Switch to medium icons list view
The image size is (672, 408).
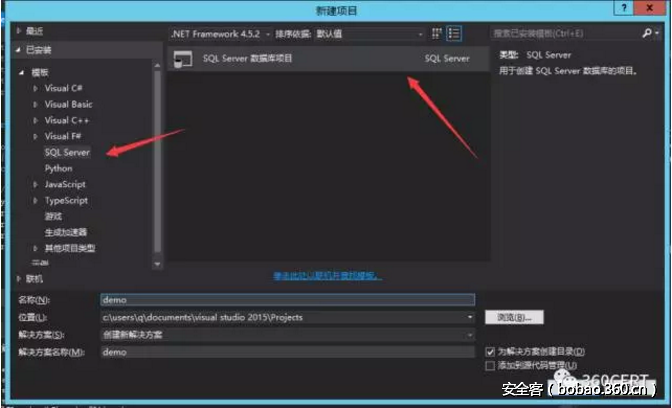click(x=454, y=33)
